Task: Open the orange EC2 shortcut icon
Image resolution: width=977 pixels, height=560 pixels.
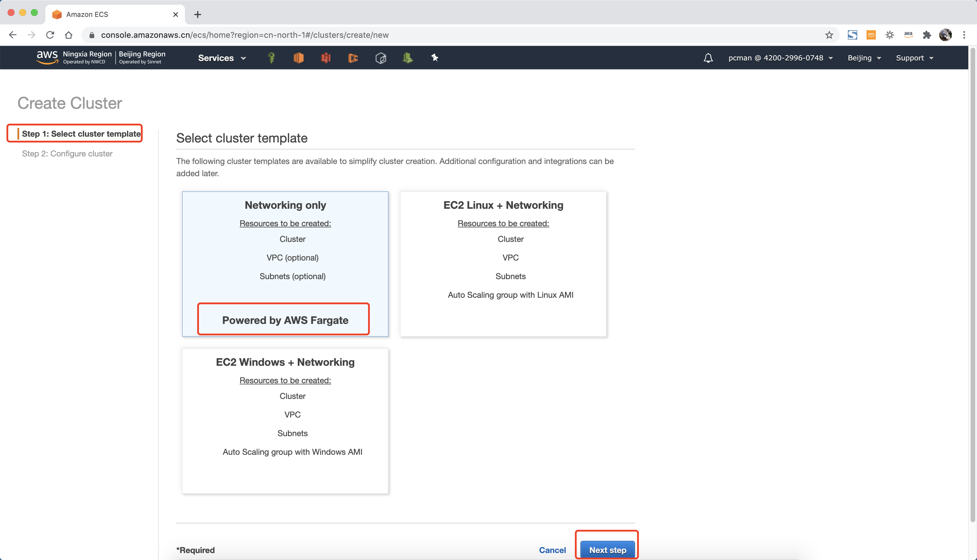Action: click(x=299, y=58)
